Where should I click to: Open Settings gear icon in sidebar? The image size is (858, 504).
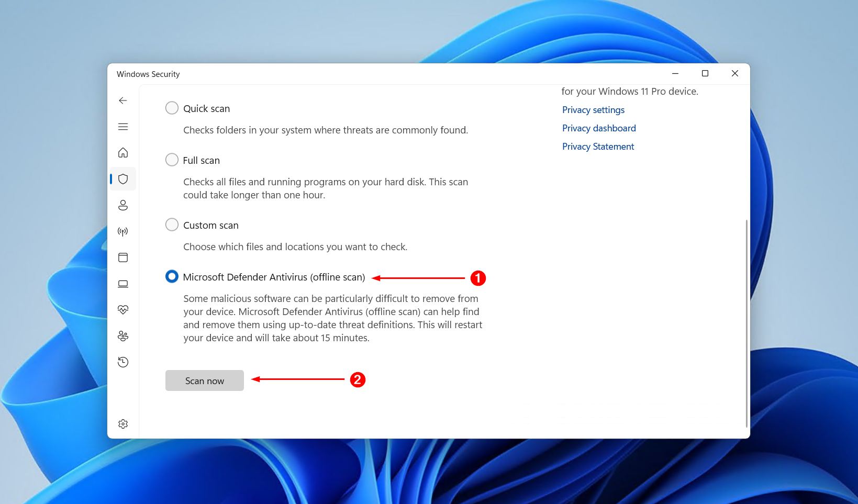[123, 424]
